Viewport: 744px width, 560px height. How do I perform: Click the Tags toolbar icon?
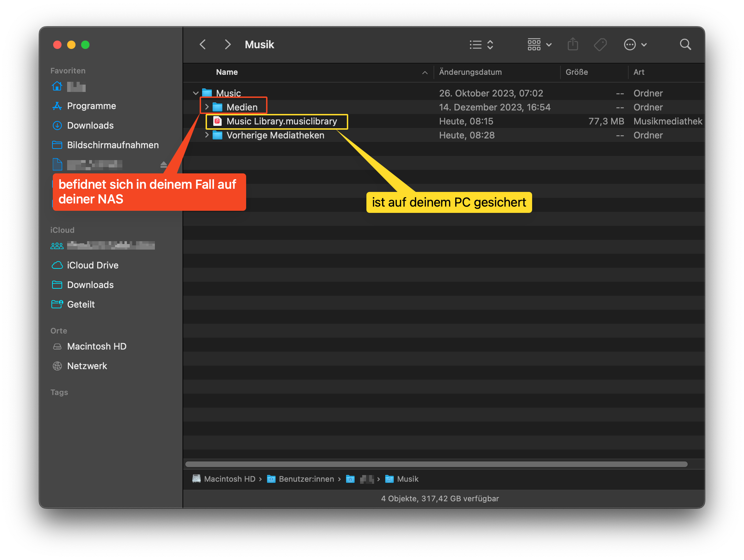point(600,44)
